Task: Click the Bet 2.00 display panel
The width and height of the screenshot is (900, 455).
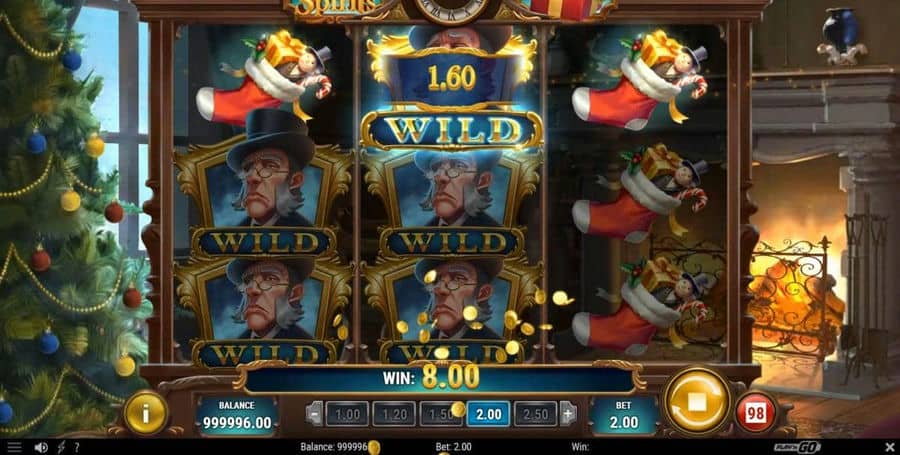Action: tap(623, 415)
